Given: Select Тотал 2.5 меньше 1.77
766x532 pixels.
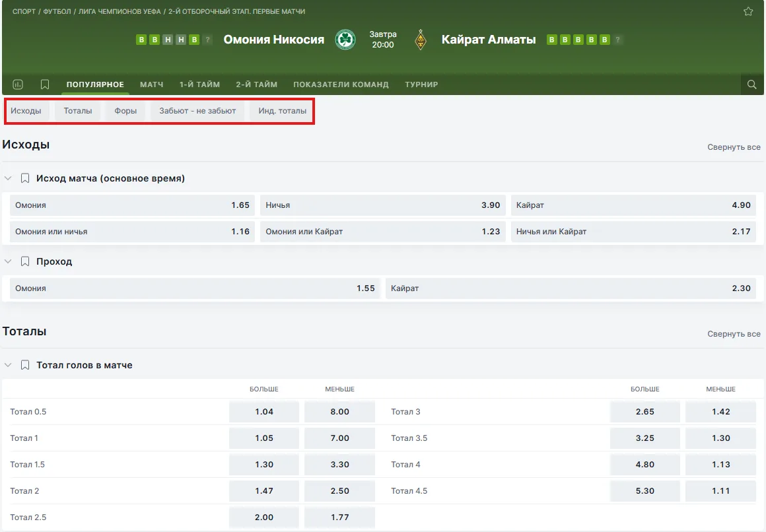Looking at the screenshot, I should [339, 517].
